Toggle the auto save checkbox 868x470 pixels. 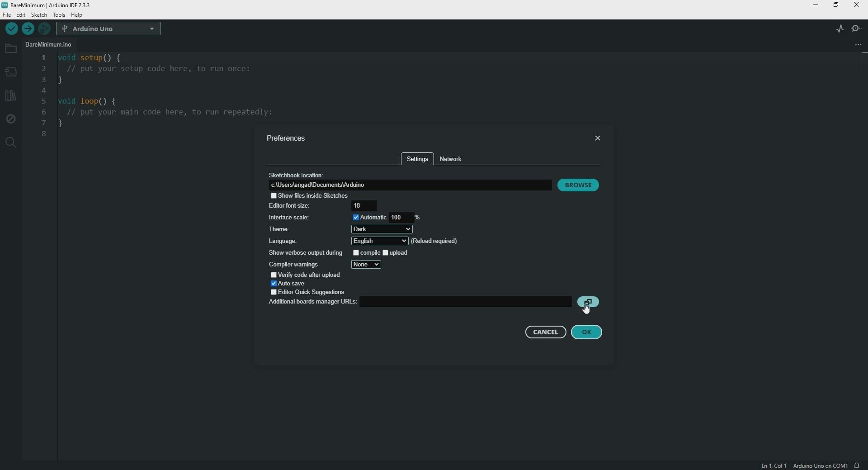[274, 284]
